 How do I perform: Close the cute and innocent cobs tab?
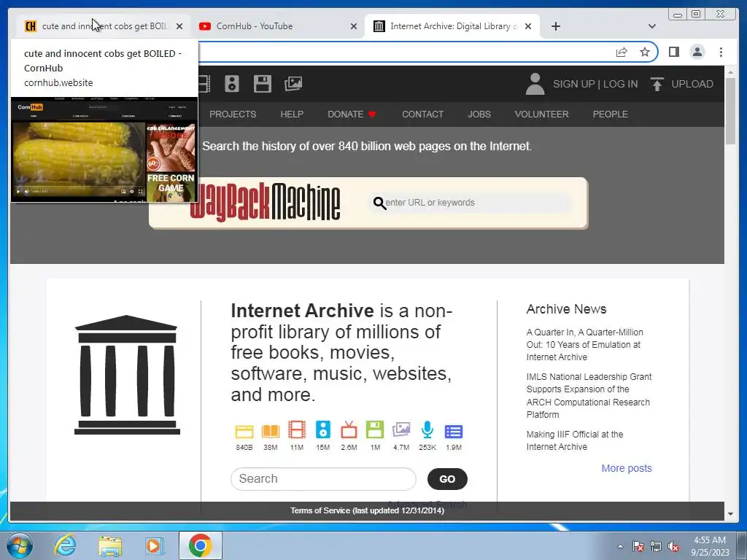coord(179,26)
